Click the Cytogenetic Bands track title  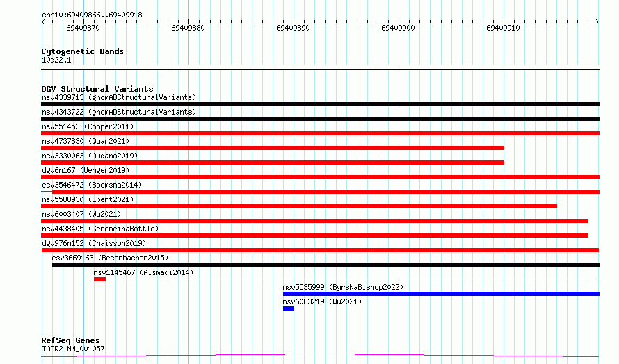point(83,51)
